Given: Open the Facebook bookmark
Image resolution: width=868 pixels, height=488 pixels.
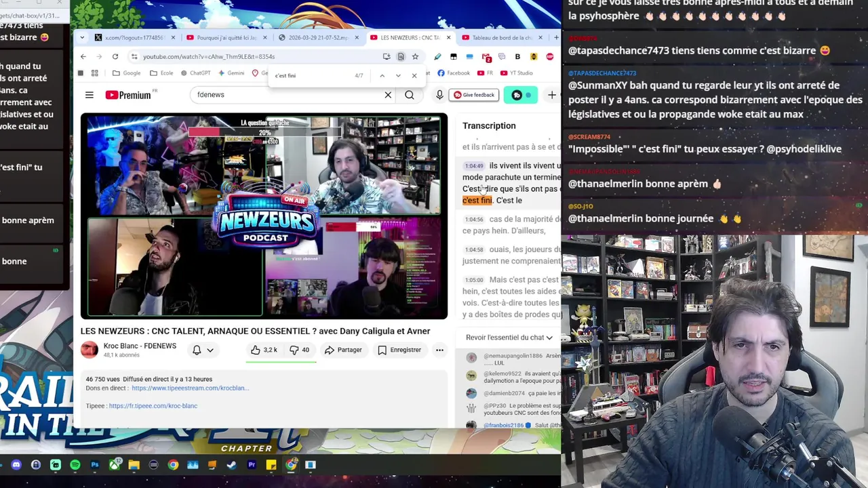Looking at the screenshot, I should pyautogui.click(x=454, y=73).
